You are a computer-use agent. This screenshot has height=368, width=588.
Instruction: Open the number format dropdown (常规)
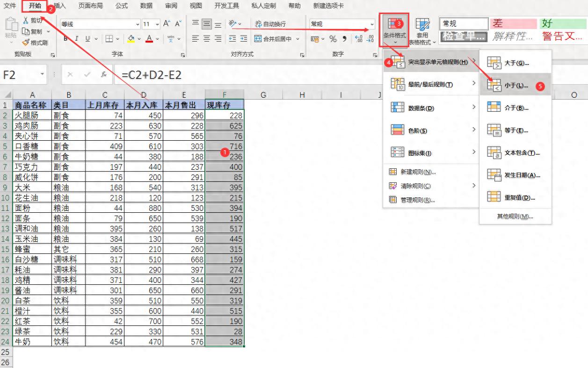[372, 24]
